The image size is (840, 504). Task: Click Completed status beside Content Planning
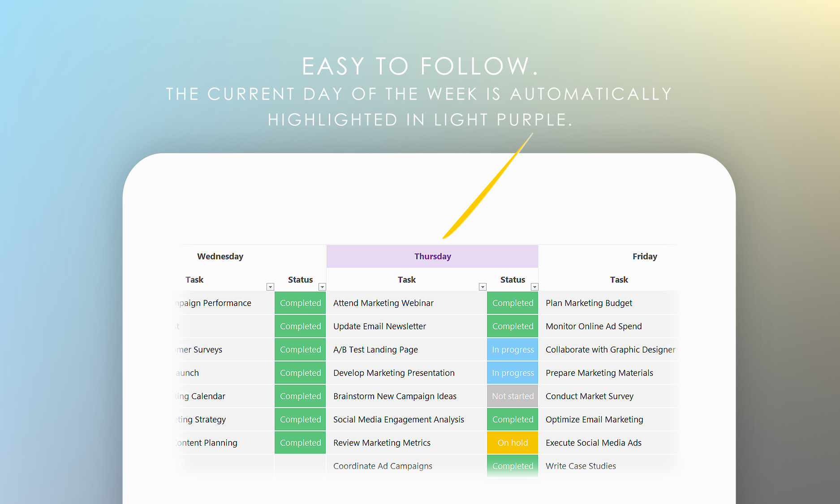(x=300, y=443)
